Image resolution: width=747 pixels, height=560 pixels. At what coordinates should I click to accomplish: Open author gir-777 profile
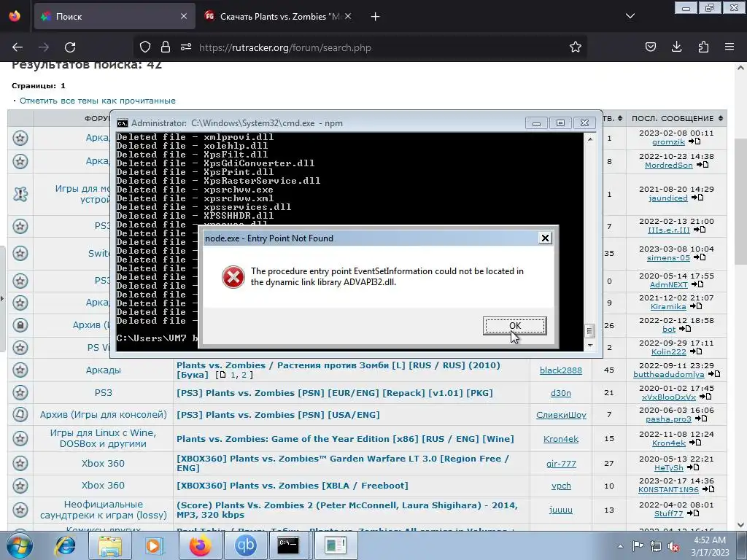[561, 463]
